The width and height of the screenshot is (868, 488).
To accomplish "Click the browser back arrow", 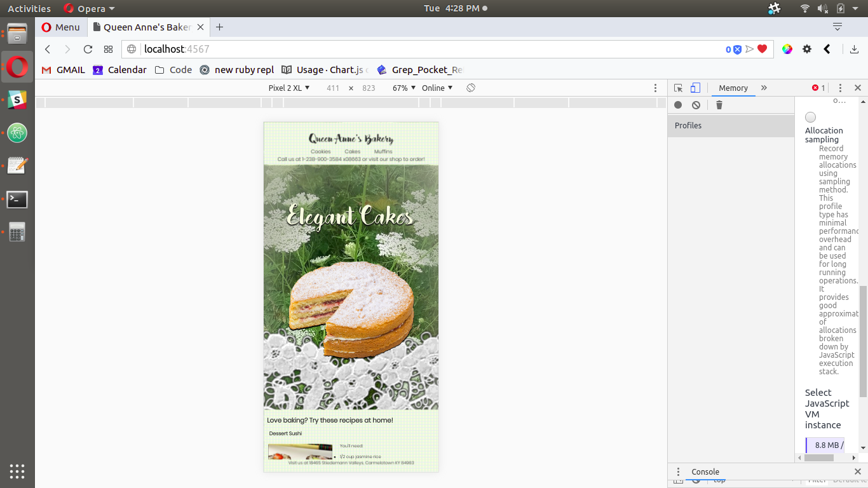I will (47, 50).
